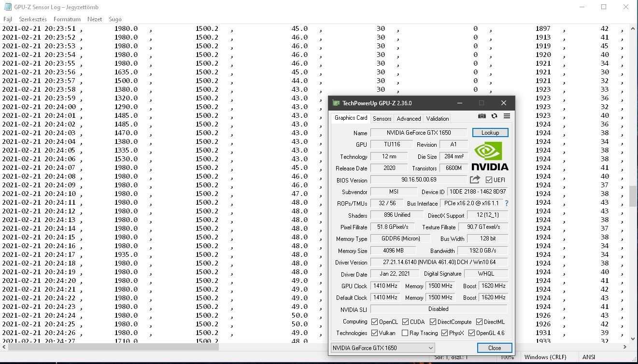Viewport: 638px width, 364px height.
Task: Click the Release Date 2020 field
Action: pos(389,168)
